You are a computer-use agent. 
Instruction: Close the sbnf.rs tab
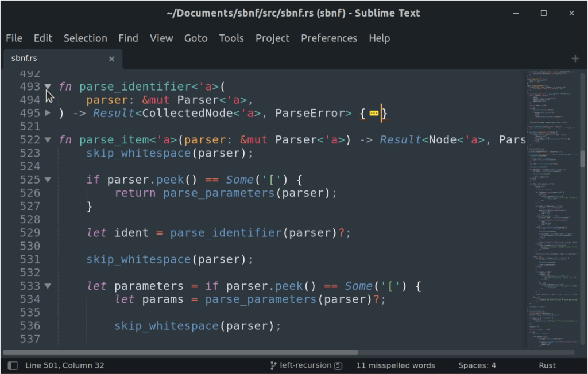[111, 59]
